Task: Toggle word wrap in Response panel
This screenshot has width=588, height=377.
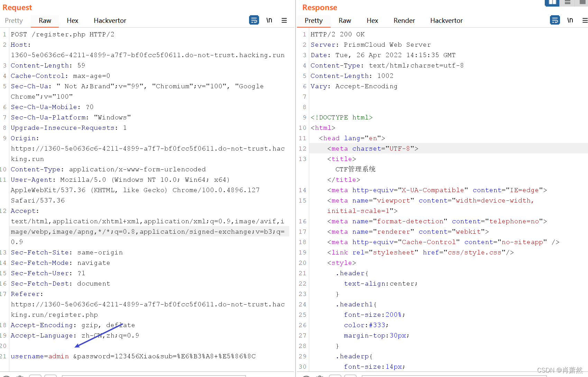Action: pos(555,20)
